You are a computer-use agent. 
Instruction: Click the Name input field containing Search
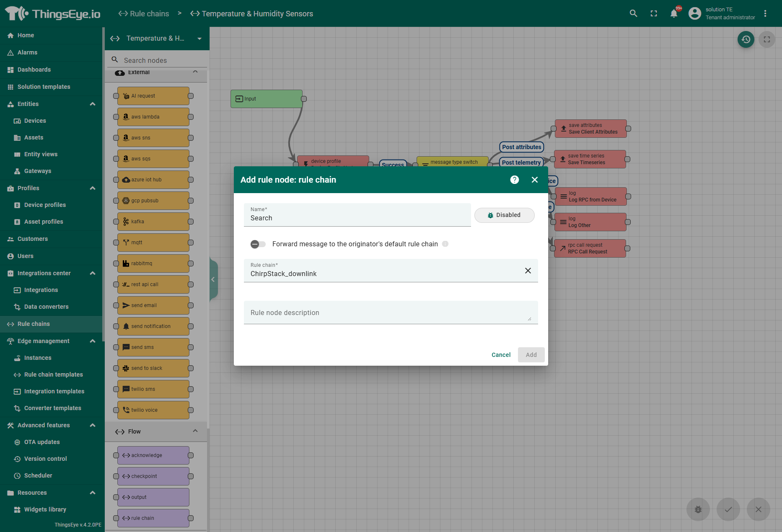(357, 218)
